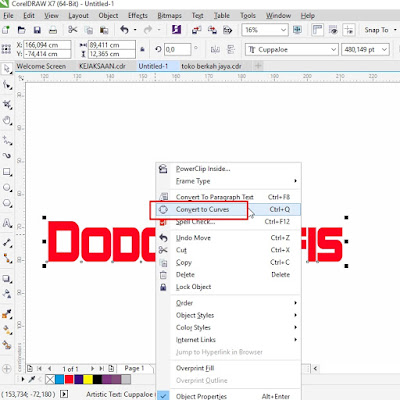400x400 pixels.
Task: Click the Publish to PDF icon
Action: click(228, 30)
